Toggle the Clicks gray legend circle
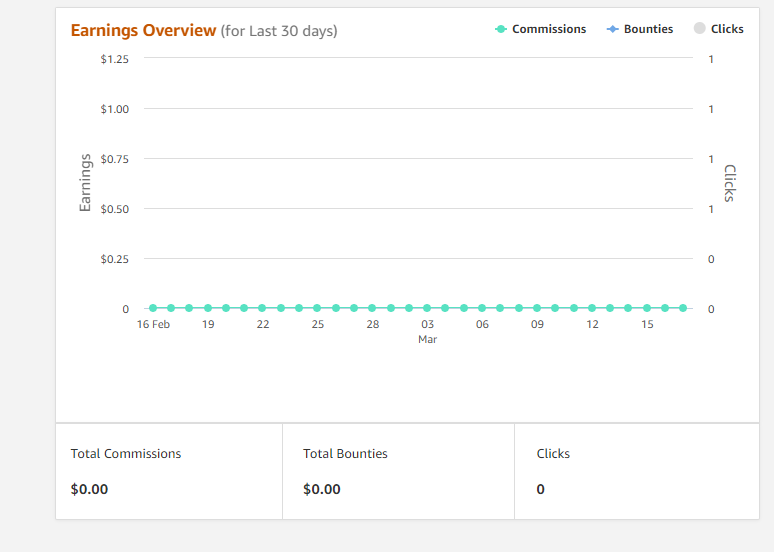 click(700, 28)
